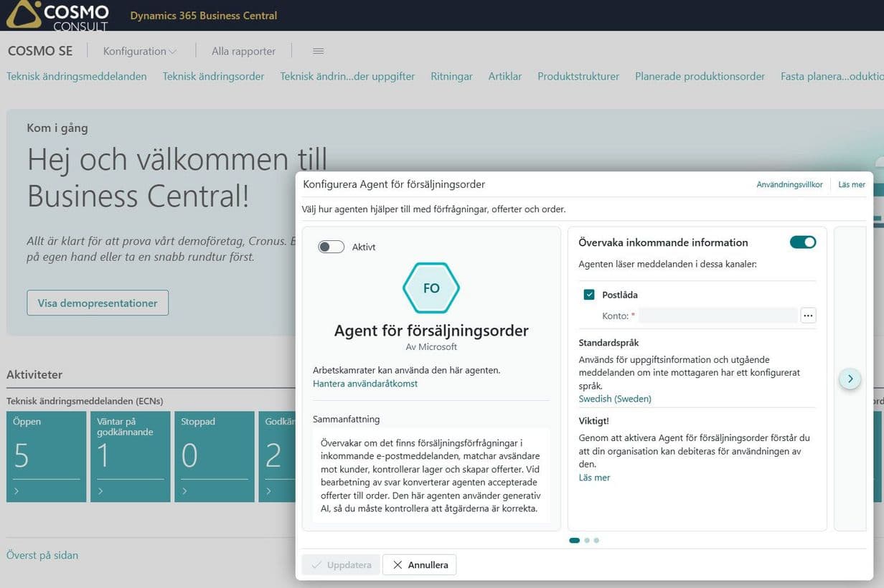Disable Övervaka inkommande information toggle
884x588 pixels.
click(x=802, y=242)
